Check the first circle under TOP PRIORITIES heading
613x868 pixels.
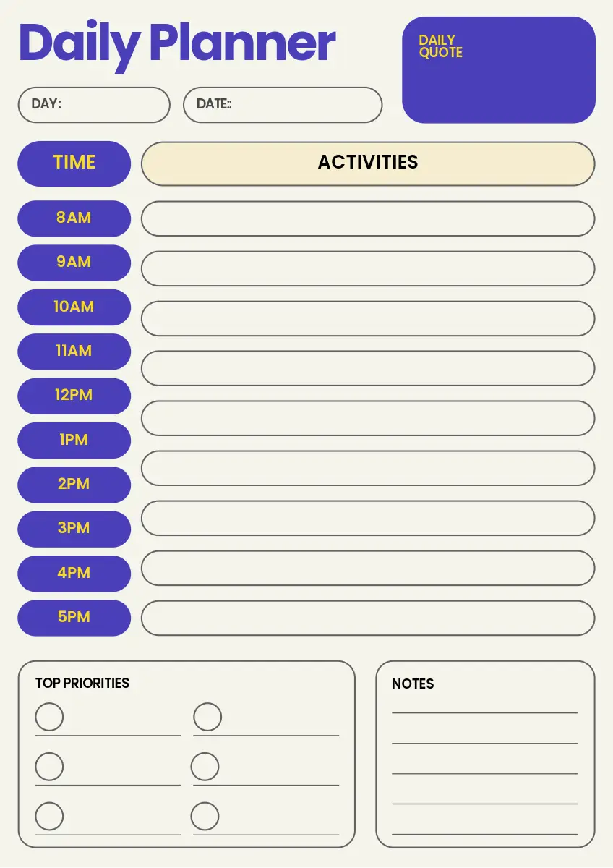49,717
